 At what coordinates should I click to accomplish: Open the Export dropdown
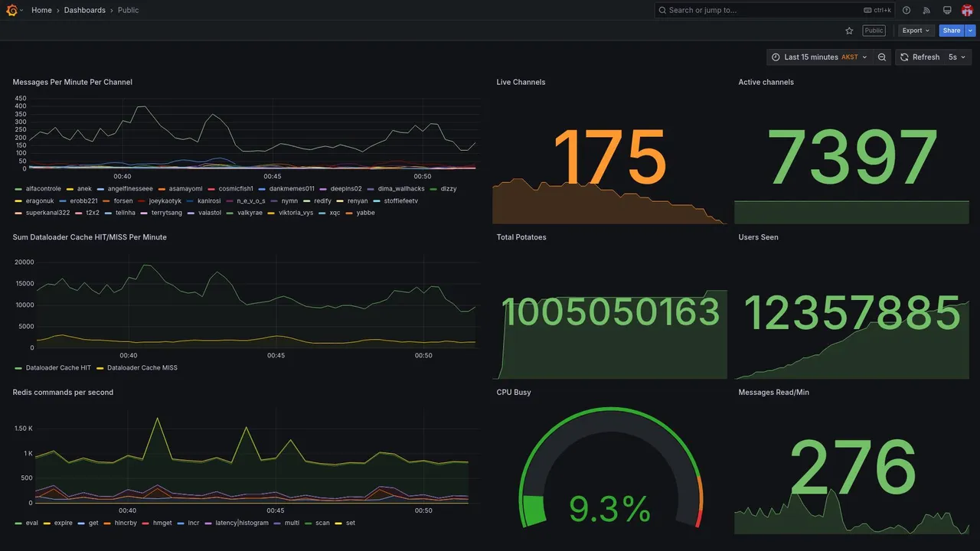pyautogui.click(x=916, y=31)
